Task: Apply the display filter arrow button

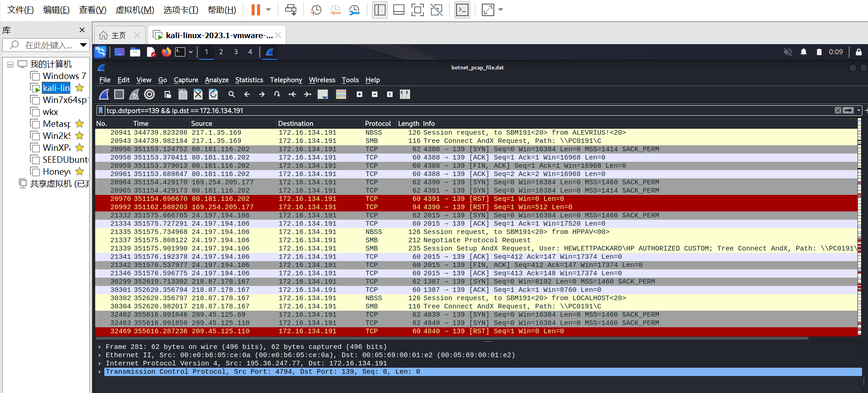Action: coord(848,110)
